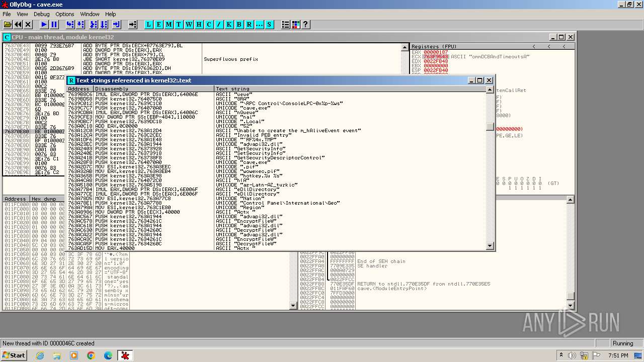Show References with the R button
Viewport: 644px width, 362px height.
click(x=250, y=24)
